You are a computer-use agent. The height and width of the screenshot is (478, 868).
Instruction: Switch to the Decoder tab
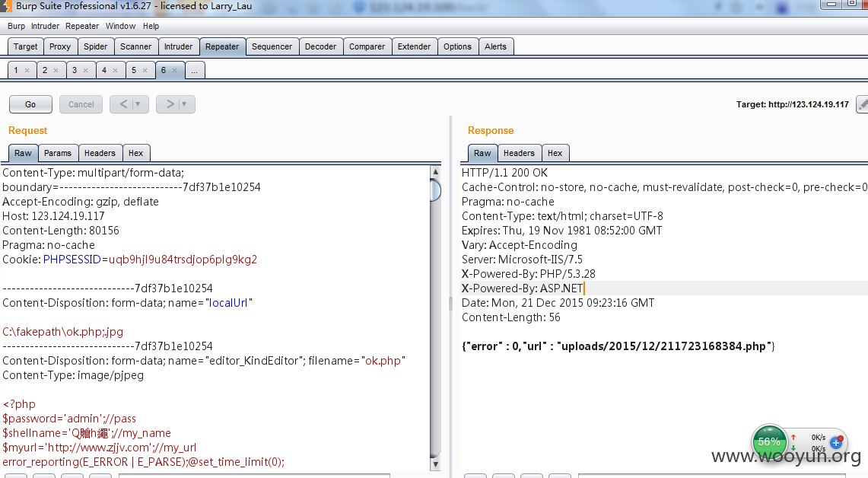point(320,46)
